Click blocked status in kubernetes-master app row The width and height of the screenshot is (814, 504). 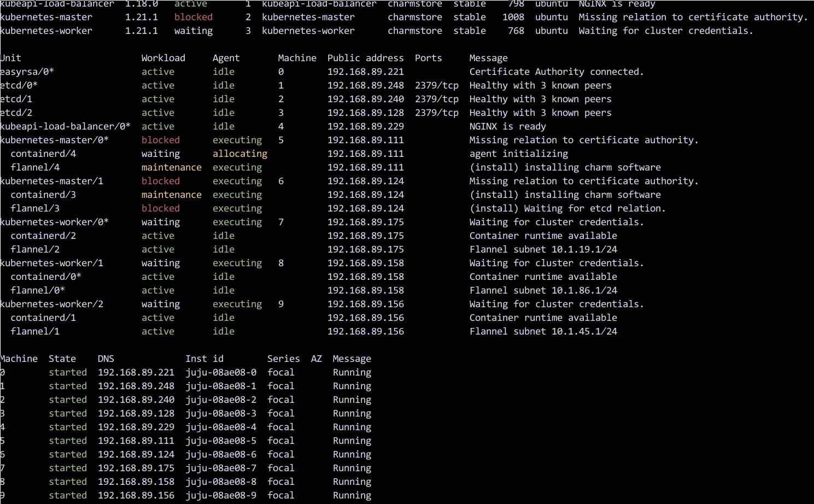point(194,17)
